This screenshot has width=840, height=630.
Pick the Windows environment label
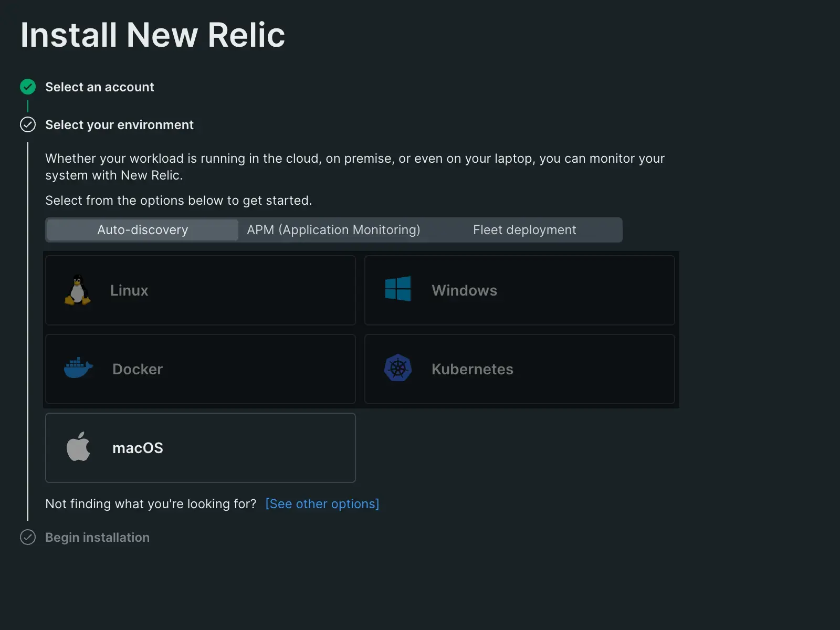tap(464, 290)
